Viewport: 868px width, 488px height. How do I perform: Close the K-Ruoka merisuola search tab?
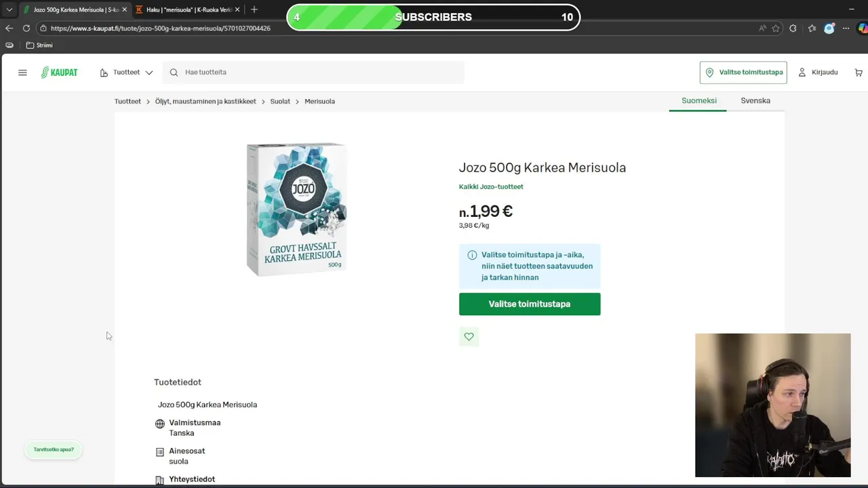[x=237, y=9]
